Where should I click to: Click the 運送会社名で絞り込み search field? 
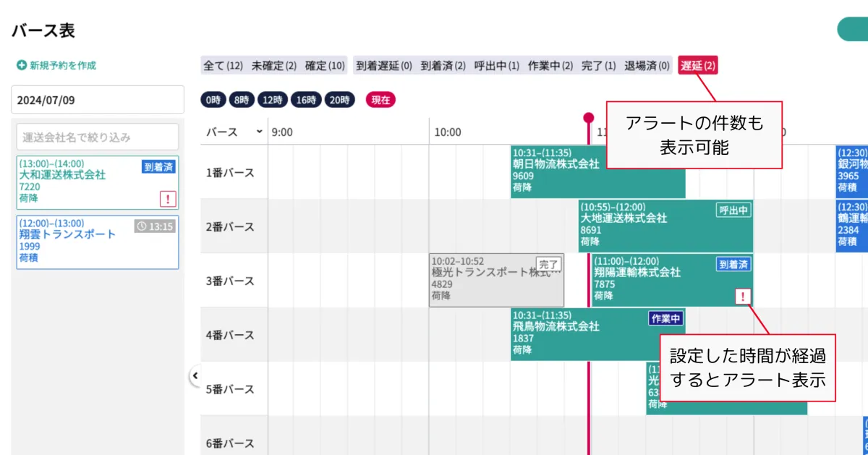click(x=98, y=137)
